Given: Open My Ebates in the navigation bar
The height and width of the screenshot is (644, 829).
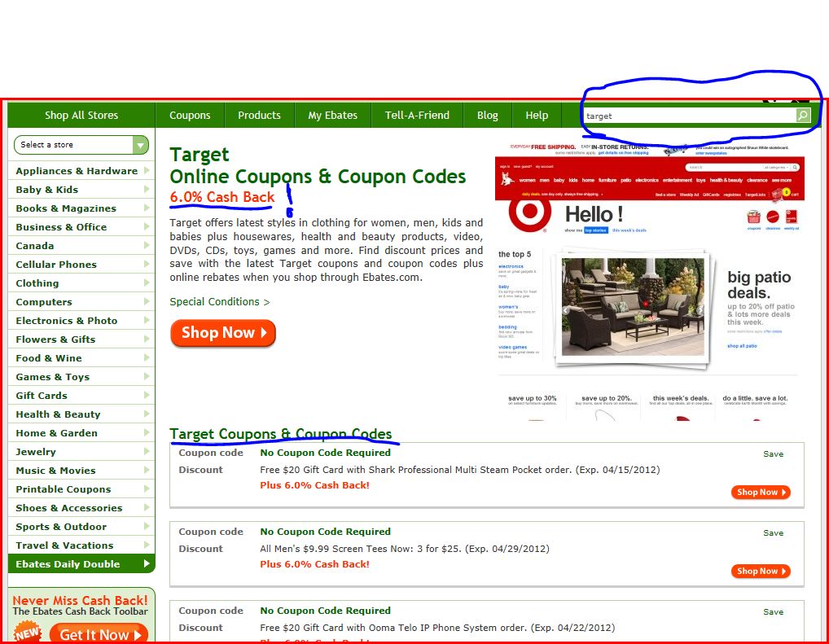Looking at the screenshot, I should pos(332,116).
